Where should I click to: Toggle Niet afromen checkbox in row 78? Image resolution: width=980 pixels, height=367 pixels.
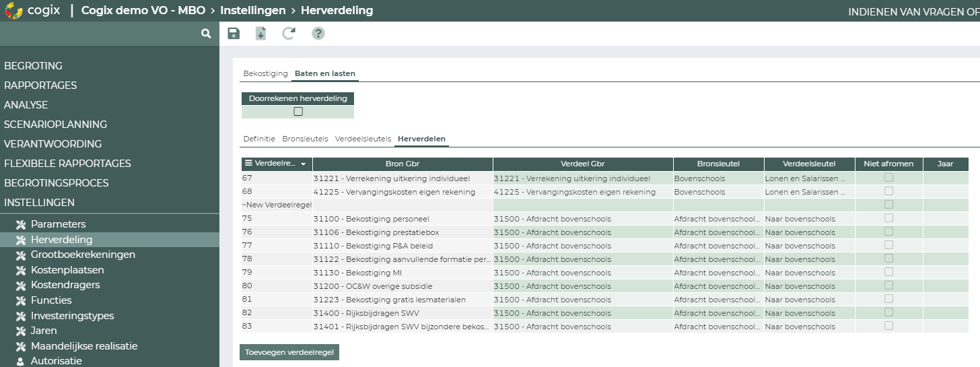tap(888, 259)
